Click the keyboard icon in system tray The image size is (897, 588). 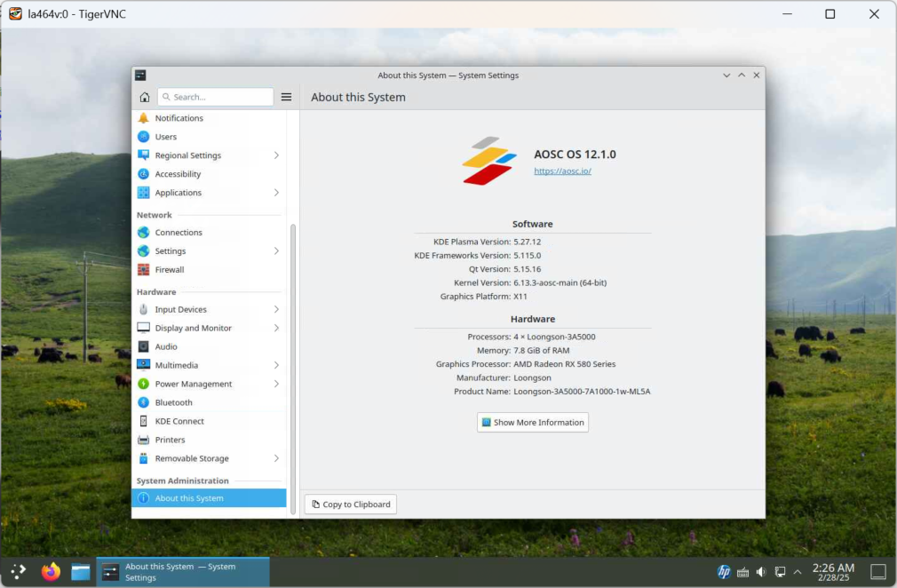coord(742,572)
